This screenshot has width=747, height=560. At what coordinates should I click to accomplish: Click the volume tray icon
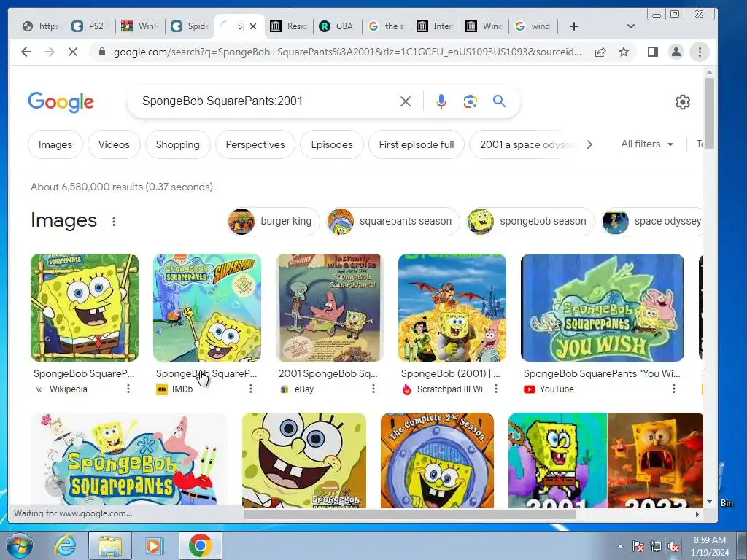(x=673, y=547)
